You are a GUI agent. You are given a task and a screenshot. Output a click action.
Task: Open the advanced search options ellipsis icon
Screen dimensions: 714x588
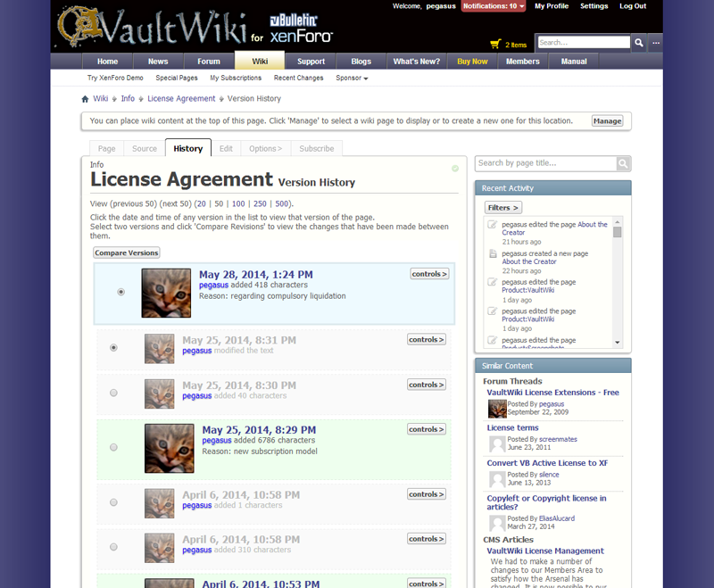point(656,43)
